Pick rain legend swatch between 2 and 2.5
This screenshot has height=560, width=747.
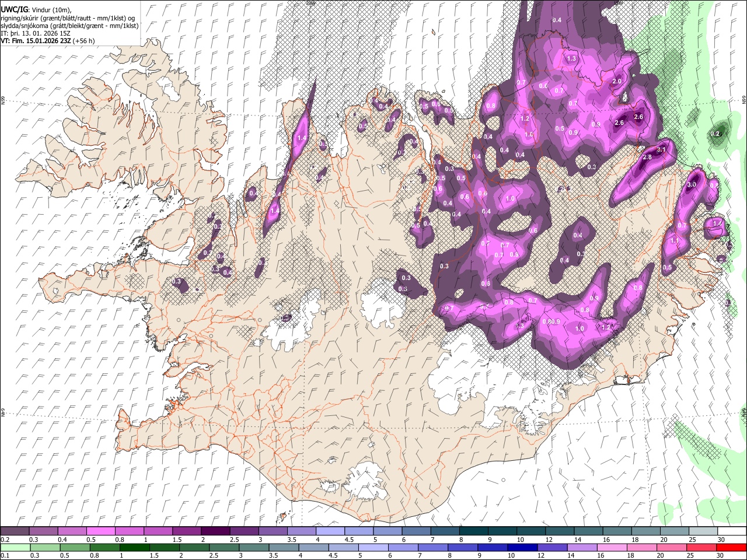(x=194, y=548)
